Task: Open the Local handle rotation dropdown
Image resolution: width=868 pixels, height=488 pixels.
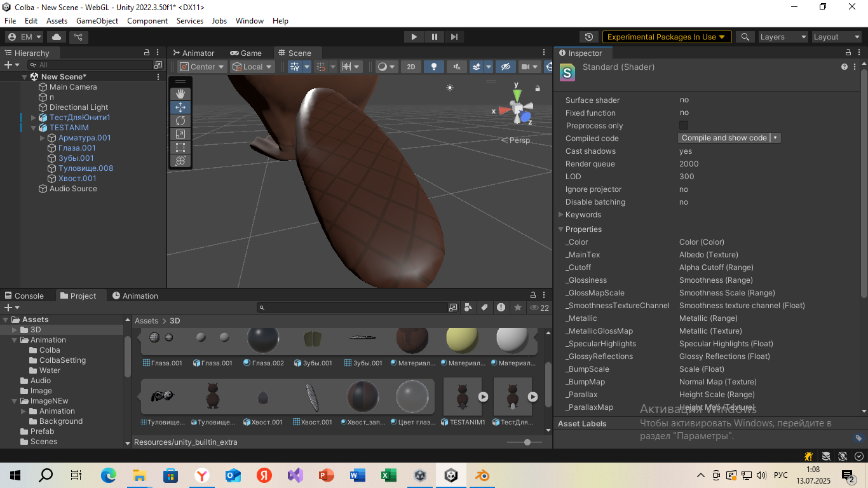Action: pyautogui.click(x=252, y=67)
